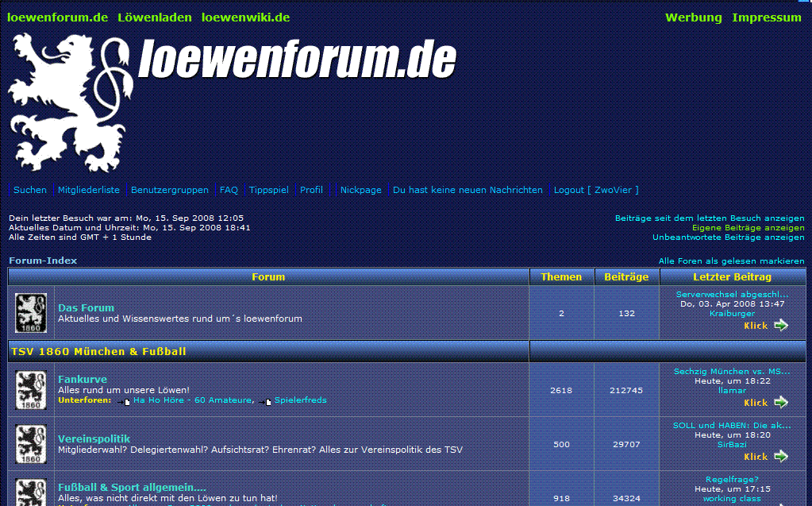Click Klick link in Vereinspolitik row

pos(756,457)
